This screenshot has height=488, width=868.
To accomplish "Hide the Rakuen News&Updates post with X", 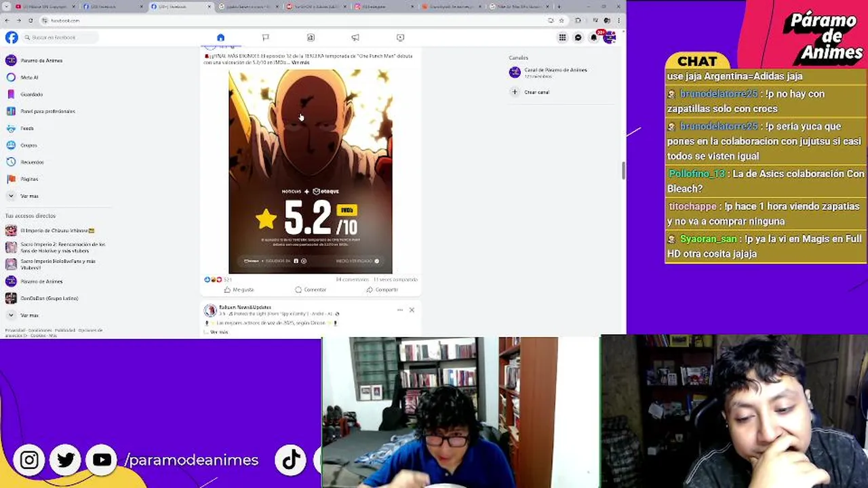I will (412, 310).
